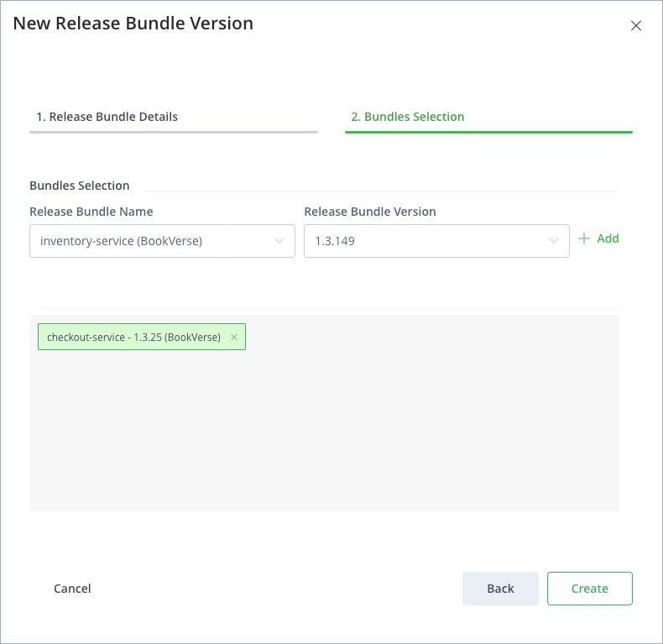Go Back to the previous step
This screenshot has width=663, height=644.
(x=500, y=589)
